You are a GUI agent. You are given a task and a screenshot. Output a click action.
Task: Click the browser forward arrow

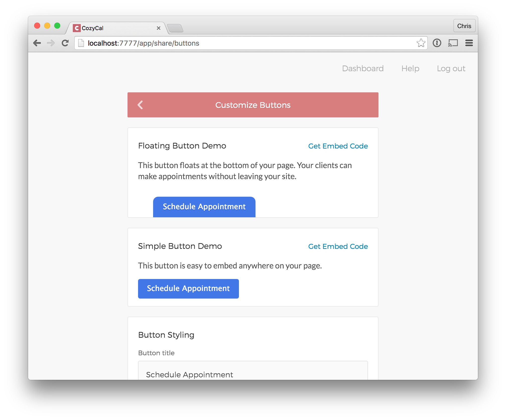coord(51,43)
